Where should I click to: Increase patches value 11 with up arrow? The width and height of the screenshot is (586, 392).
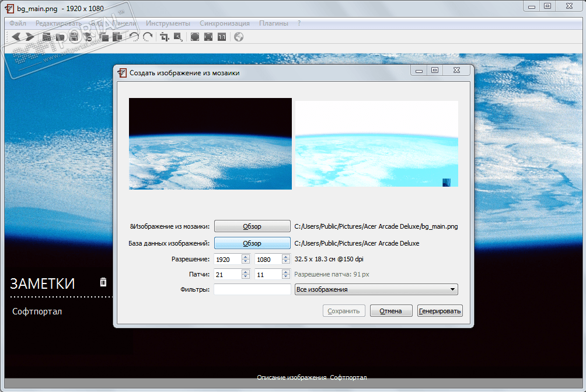coord(286,272)
